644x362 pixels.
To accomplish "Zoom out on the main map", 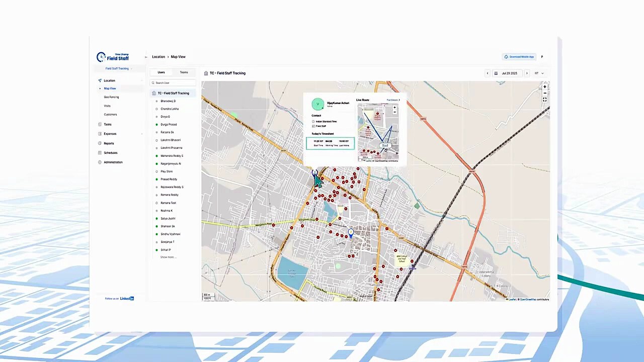I will [545, 93].
